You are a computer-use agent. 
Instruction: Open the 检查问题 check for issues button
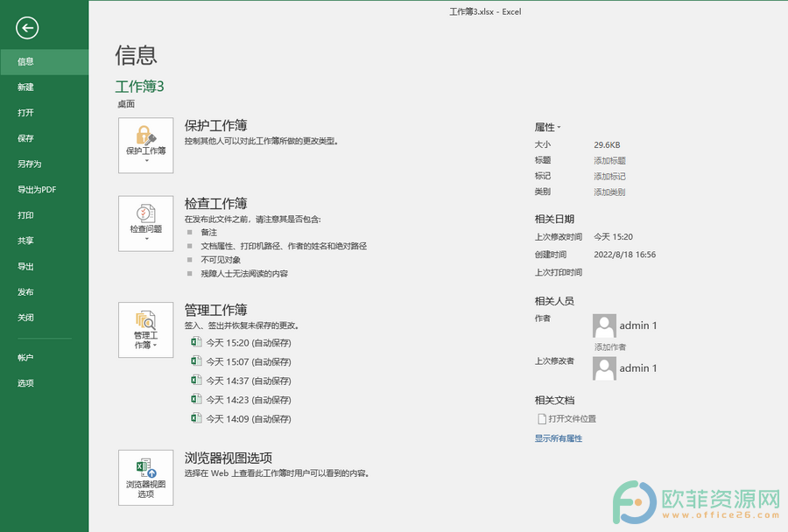click(145, 223)
